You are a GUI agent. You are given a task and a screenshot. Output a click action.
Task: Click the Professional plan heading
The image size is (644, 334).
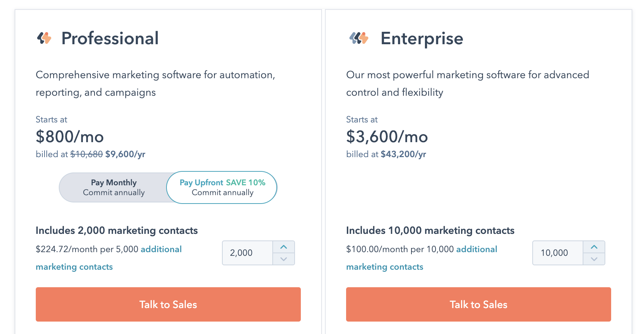pyautogui.click(x=110, y=38)
